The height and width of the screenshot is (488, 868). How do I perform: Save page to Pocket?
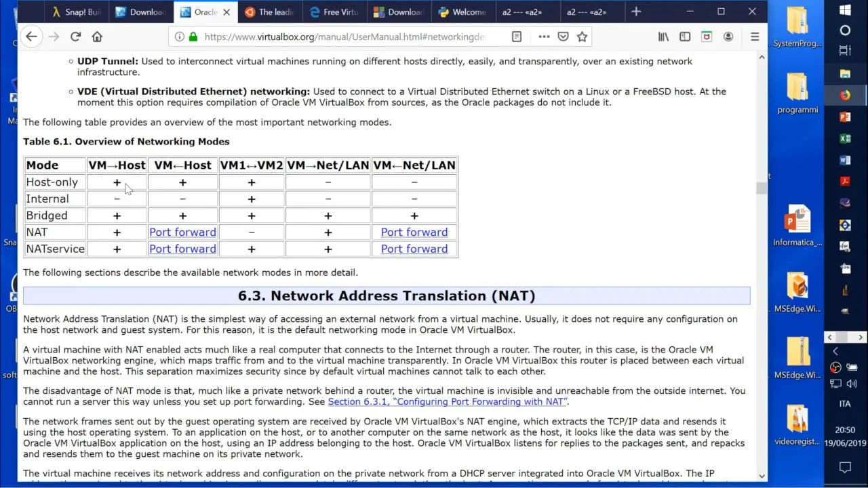pos(563,37)
